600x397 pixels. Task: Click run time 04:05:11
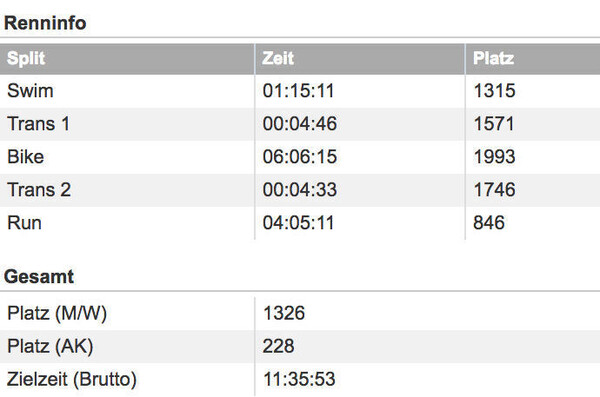(x=298, y=223)
